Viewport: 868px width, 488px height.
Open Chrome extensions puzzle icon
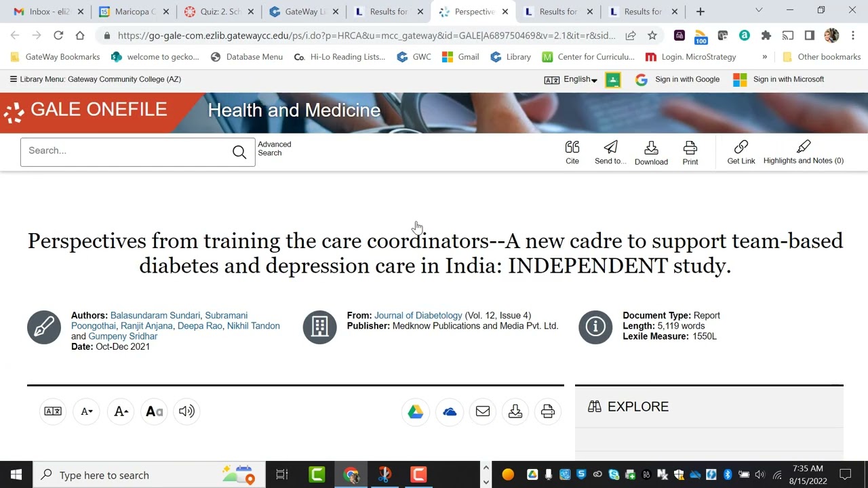[x=766, y=35]
